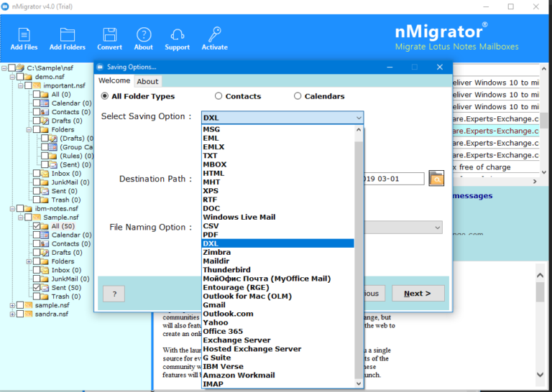Viewport: 552px width, 392px height.
Task: Uncheck the All (50) checkbox under Sample.nsf
Action: (x=37, y=226)
